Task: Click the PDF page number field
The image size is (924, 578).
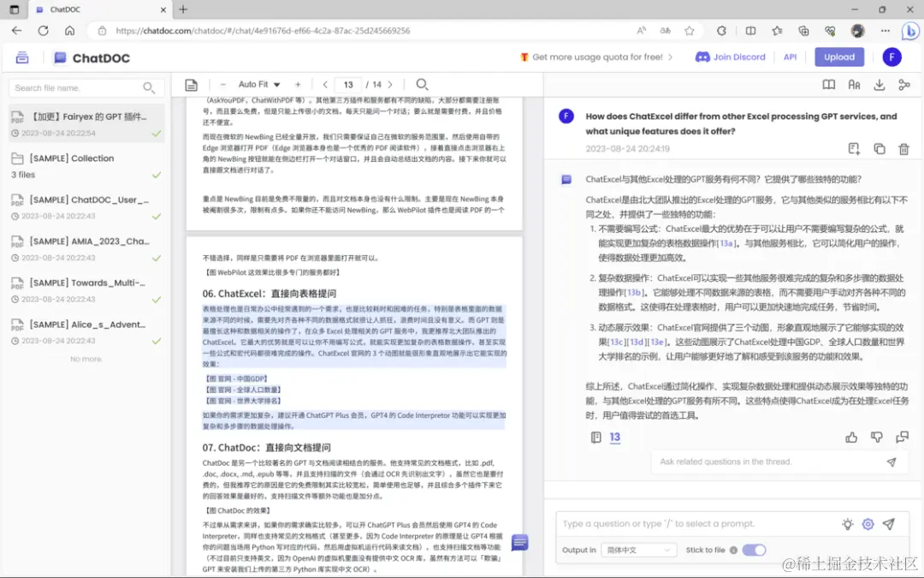Action: pyautogui.click(x=348, y=84)
